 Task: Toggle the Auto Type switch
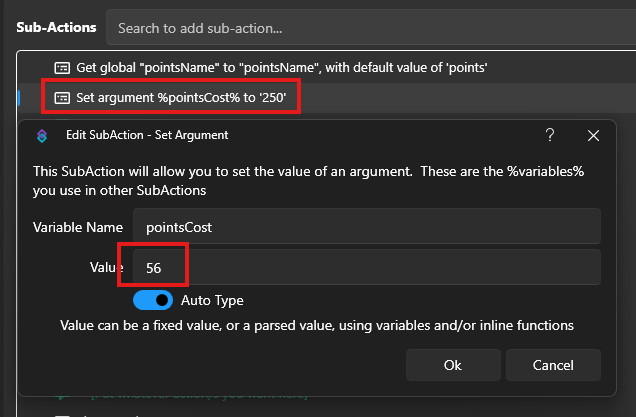(152, 300)
